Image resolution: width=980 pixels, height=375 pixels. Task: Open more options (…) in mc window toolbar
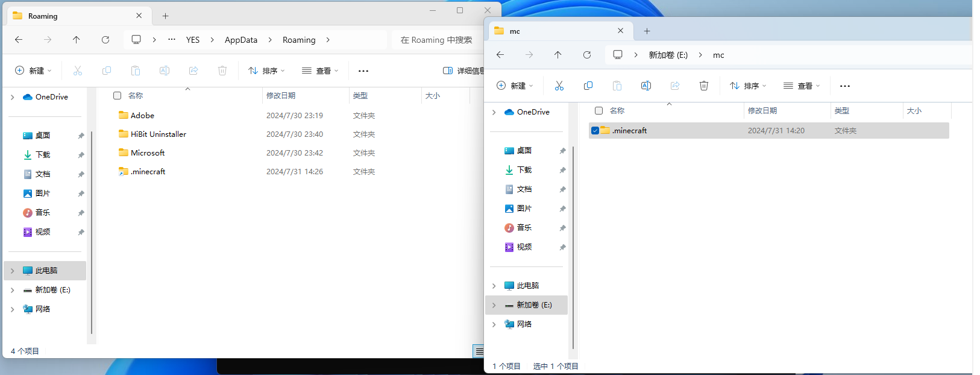(845, 86)
